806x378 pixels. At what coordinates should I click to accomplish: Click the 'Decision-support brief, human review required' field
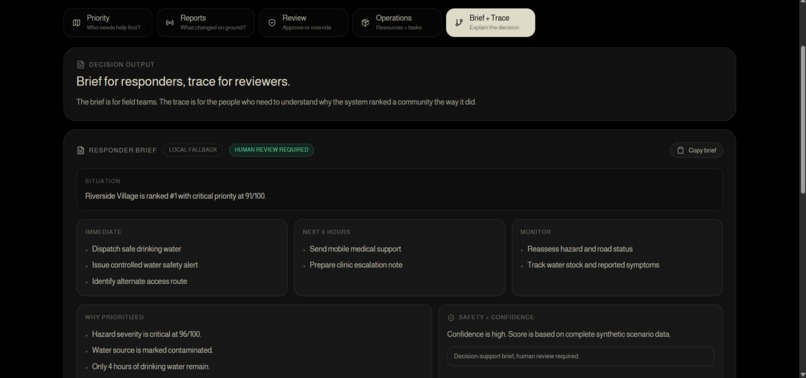pyautogui.click(x=580, y=356)
